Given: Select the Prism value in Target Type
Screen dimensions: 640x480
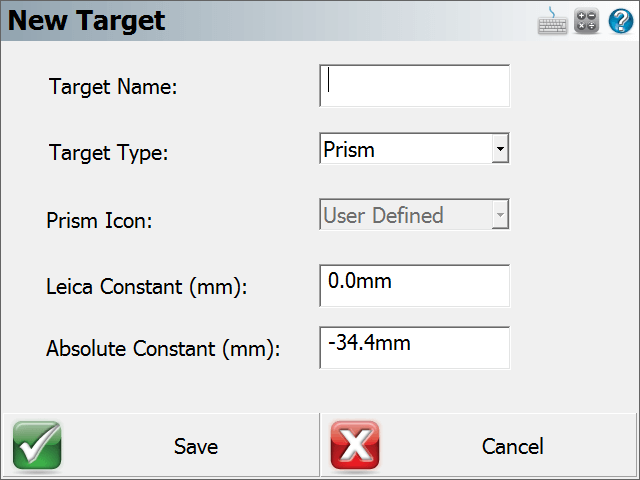Looking at the screenshot, I should click(349, 150).
